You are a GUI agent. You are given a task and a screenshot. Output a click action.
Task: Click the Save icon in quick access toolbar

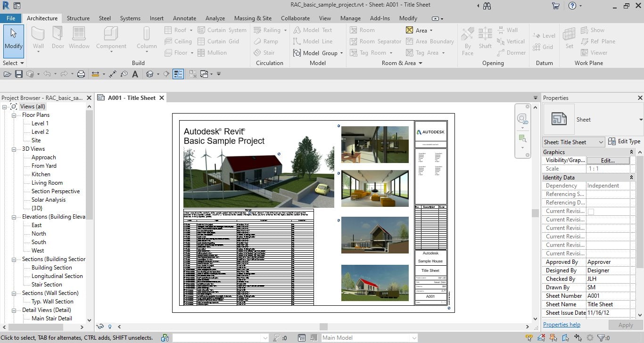(x=19, y=74)
